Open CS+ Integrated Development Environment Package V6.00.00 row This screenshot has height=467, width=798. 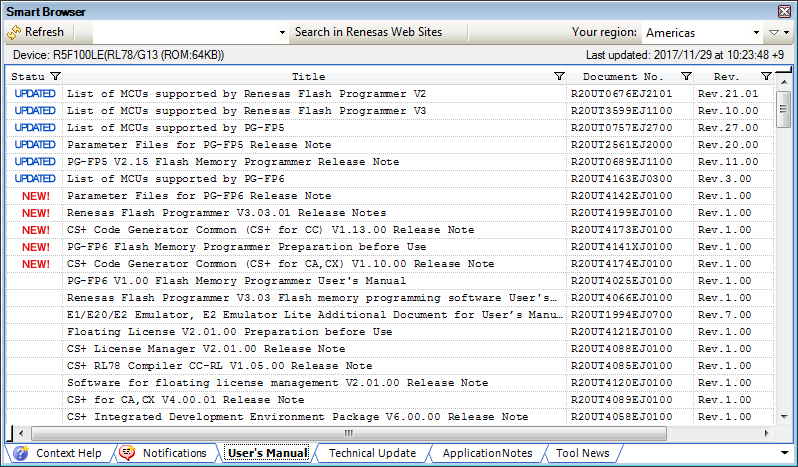tap(298, 417)
